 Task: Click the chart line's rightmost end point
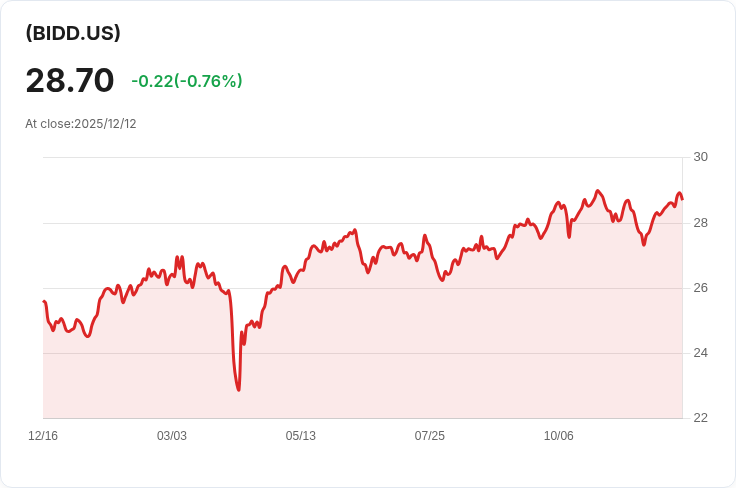682,199
